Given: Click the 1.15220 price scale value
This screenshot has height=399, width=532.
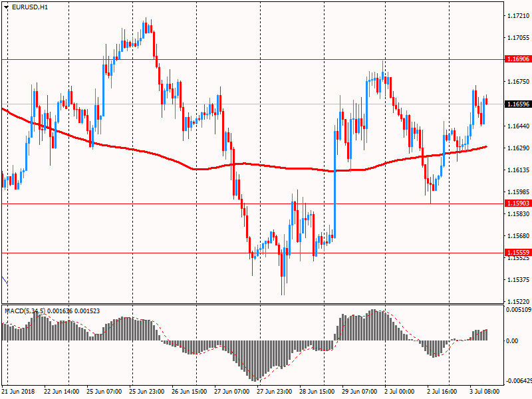Looking at the screenshot, I should (x=519, y=302).
